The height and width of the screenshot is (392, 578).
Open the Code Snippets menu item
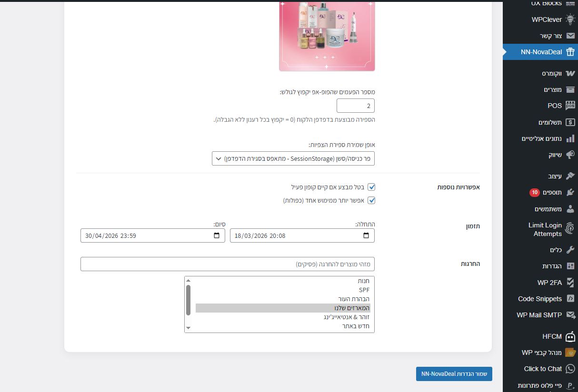pyautogui.click(x=540, y=299)
